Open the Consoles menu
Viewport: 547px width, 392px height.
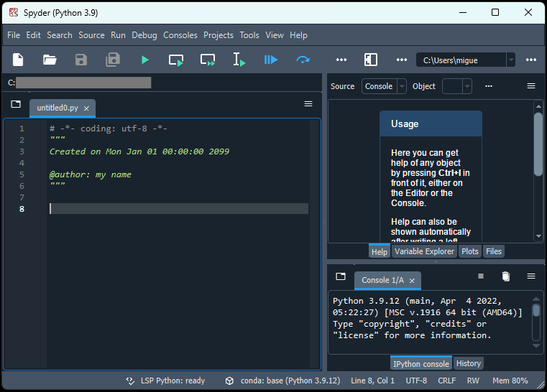tap(180, 34)
